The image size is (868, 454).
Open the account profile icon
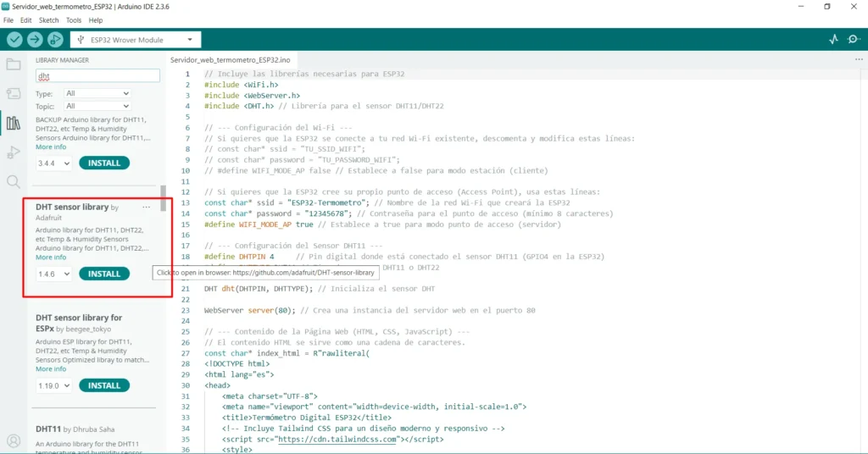coord(14,440)
